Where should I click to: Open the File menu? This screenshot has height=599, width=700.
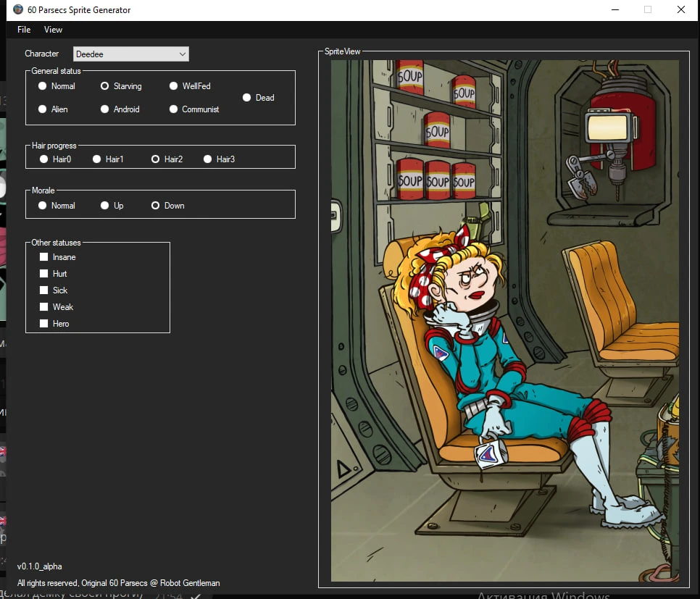[x=23, y=30]
